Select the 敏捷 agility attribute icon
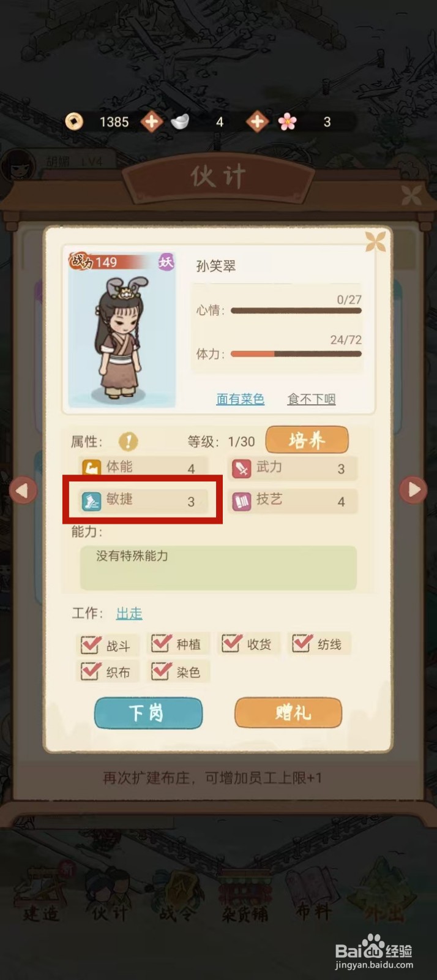The image size is (437, 980). tap(91, 501)
